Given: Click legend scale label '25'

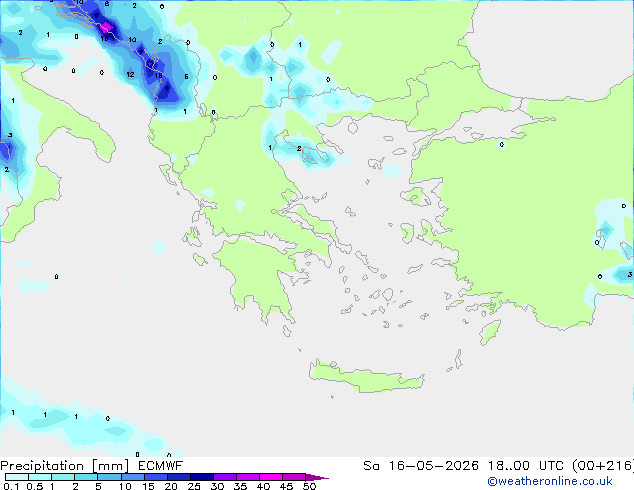Looking at the screenshot, I should [x=194, y=486].
